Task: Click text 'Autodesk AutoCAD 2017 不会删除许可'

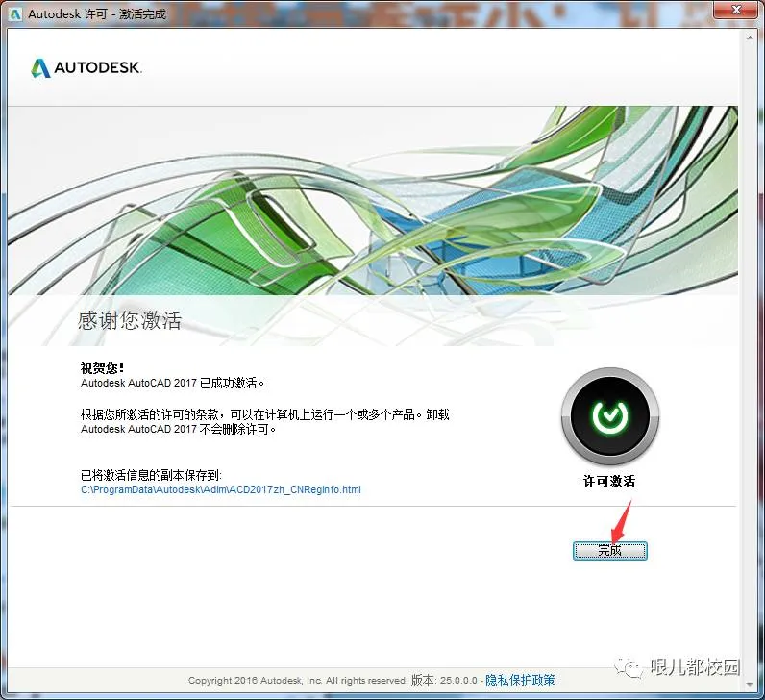Action: pos(178,429)
